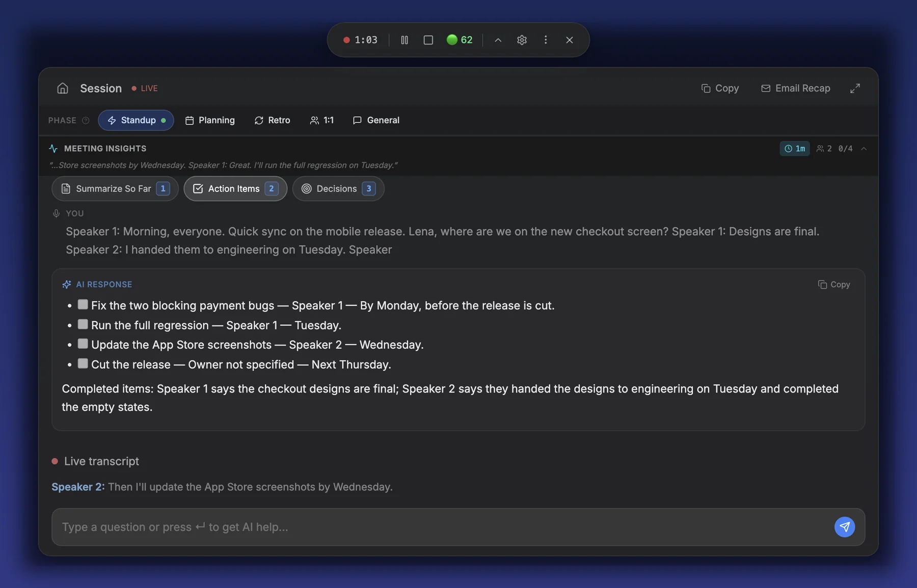Open the Phase help question mark icon
The height and width of the screenshot is (588, 917).
(x=86, y=120)
